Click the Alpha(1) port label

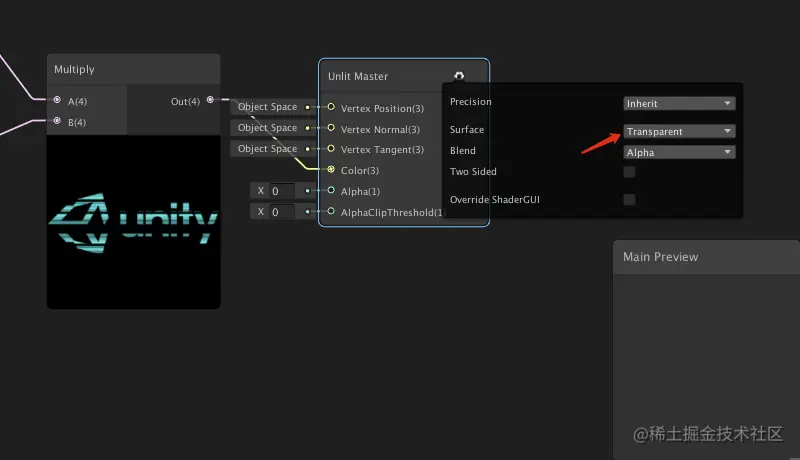(360, 191)
